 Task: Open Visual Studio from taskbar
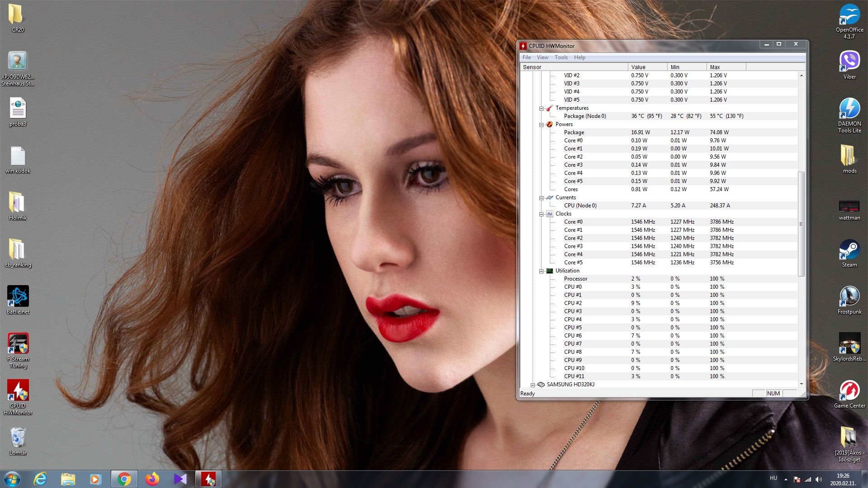(x=180, y=479)
